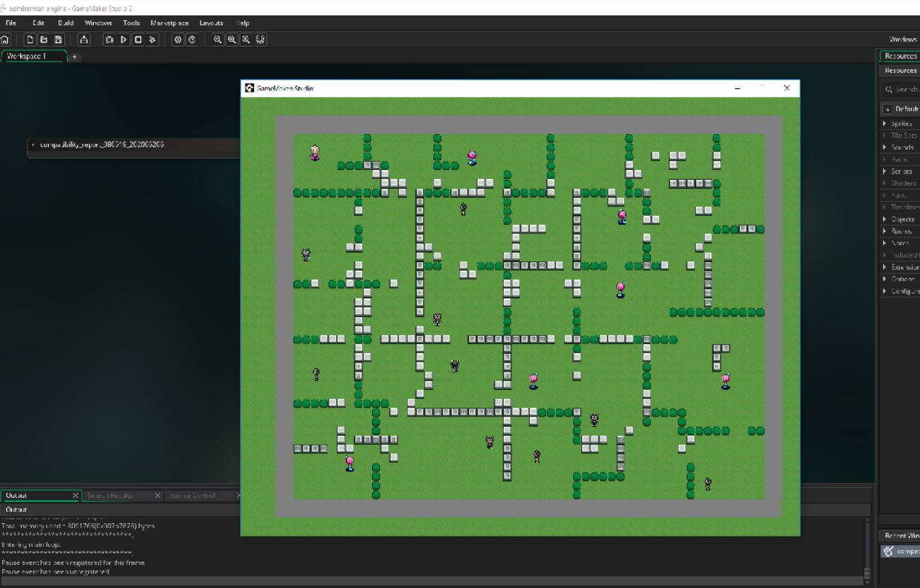Viewport: 920px width, 588px height.
Task: Open the File menu
Action: (x=11, y=23)
